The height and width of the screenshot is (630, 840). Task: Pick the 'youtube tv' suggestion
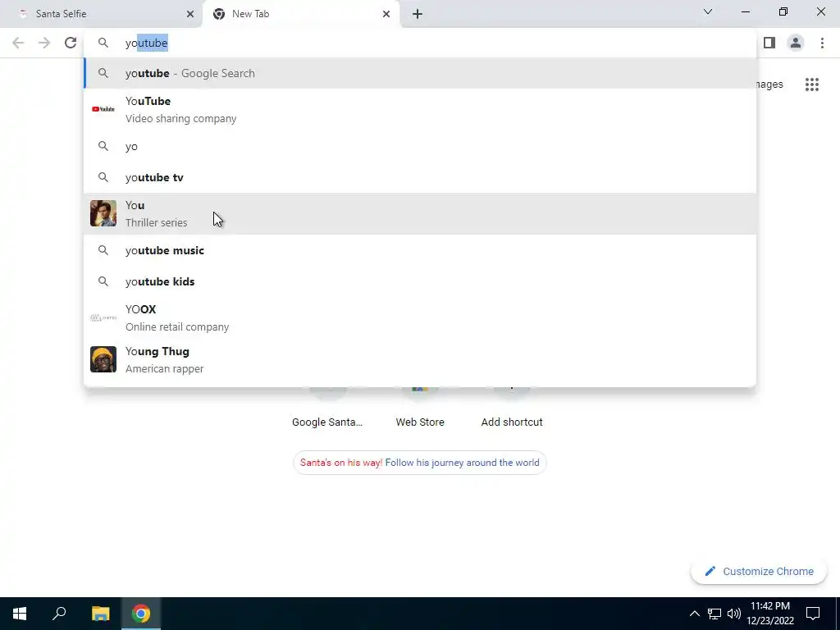tap(420, 177)
